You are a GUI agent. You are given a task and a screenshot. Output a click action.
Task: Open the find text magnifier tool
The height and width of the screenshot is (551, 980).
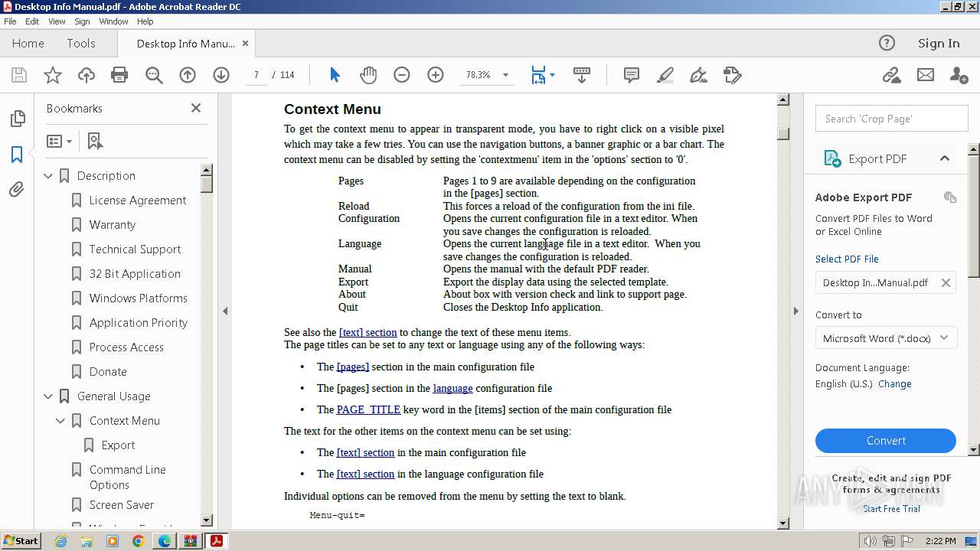click(x=154, y=75)
